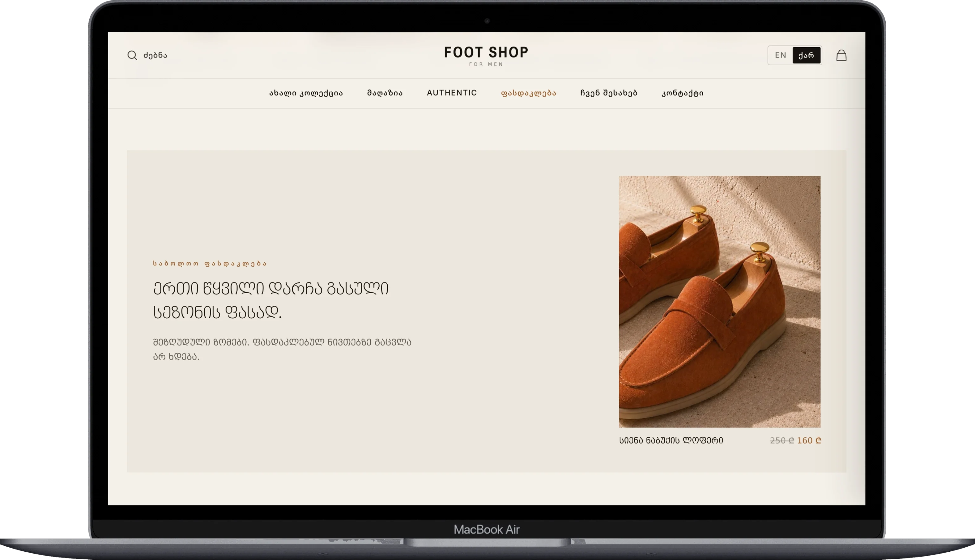Go to the მაღაზია page

[385, 93]
